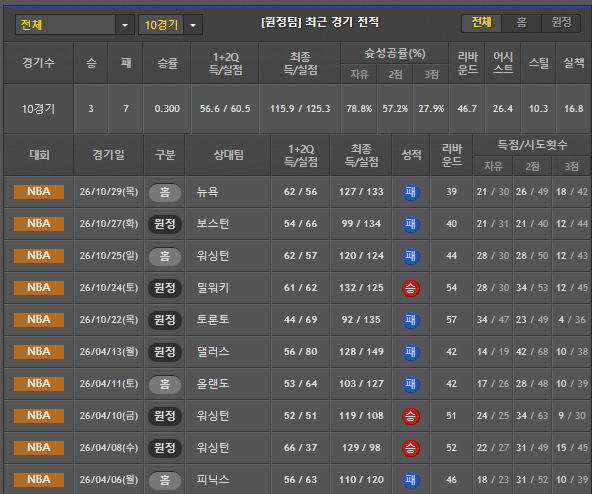Click the 원정 badge in the 밀워키 row
Image resolution: width=592 pixels, height=494 pixels.
click(165, 288)
